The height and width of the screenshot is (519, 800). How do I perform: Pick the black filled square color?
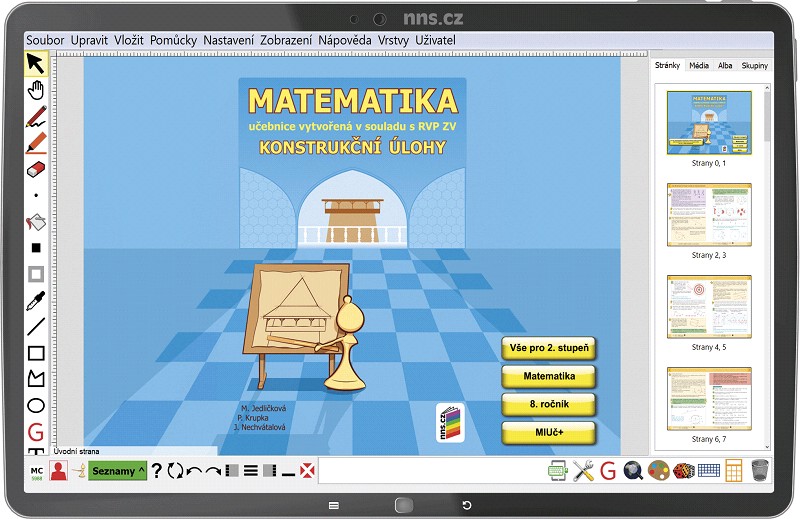point(36,248)
